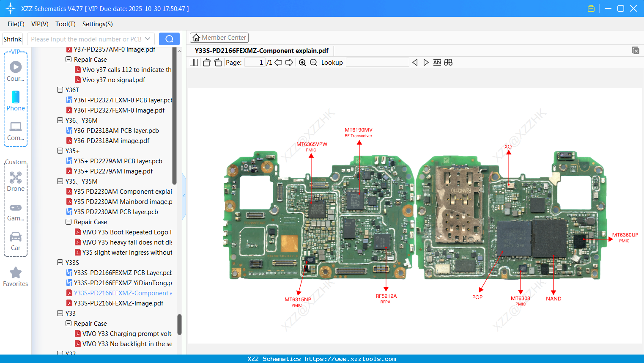Screen dimensions: 644x363
Task: Select the two-page view icon in PDF toolbar
Action: click(194, 62)
